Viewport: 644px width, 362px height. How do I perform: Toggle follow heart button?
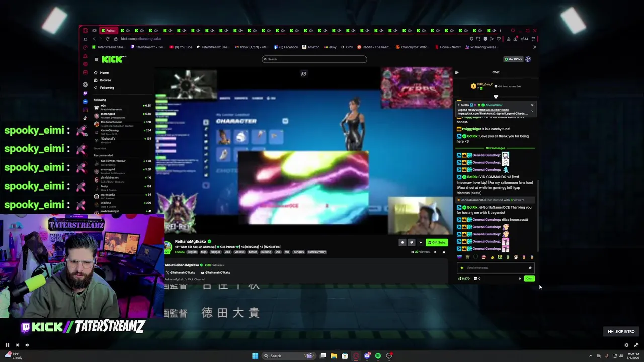click(411, 242)
